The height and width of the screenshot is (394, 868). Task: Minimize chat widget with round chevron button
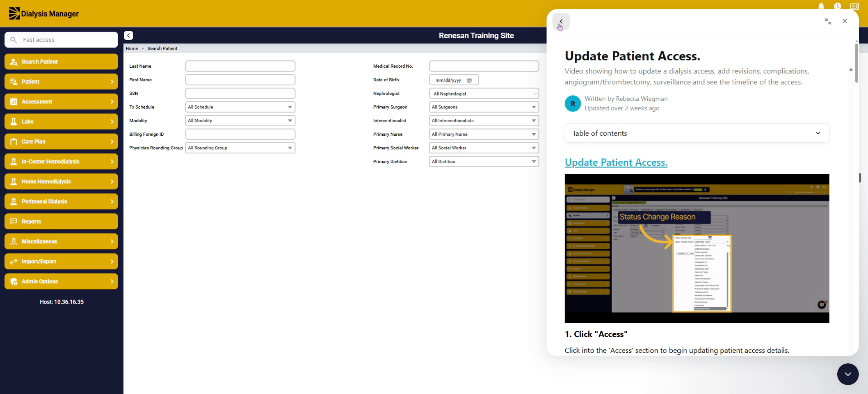(848, 374)
